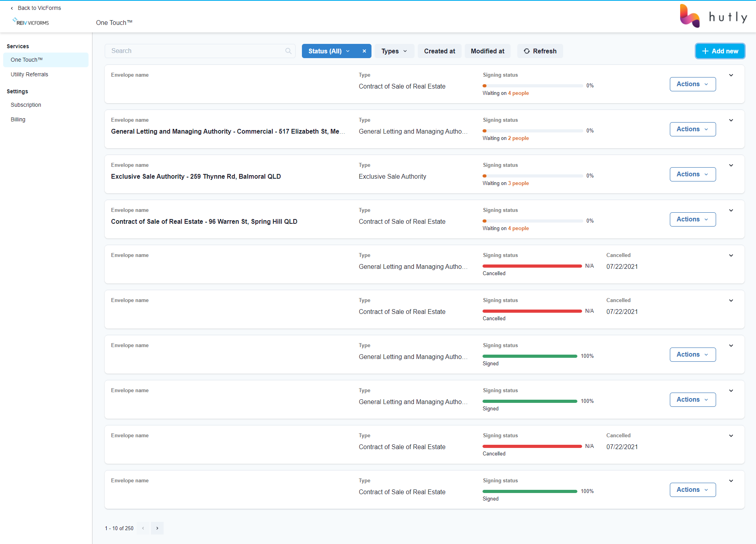The width and height of the screenshot is (756, 544).
Task: Clear Status filter with X icon
Action: (364, 51)
